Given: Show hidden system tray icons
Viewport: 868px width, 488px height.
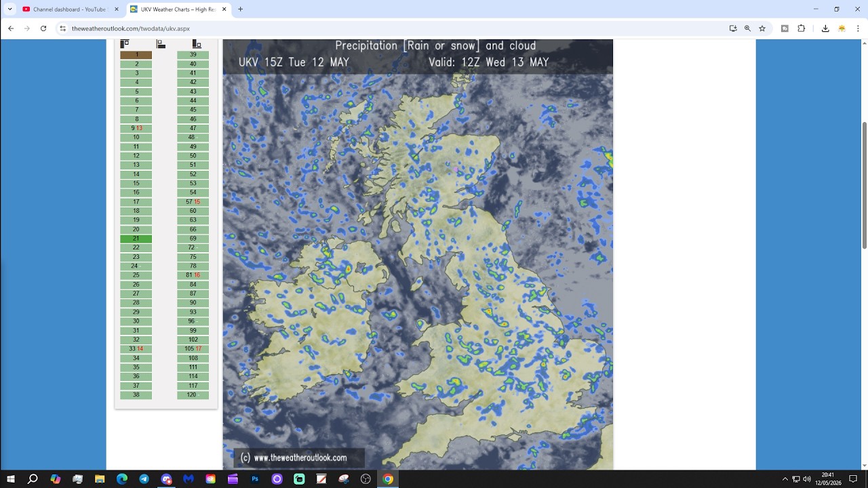Looking at the screenshot, I should [x=785, y=479].
